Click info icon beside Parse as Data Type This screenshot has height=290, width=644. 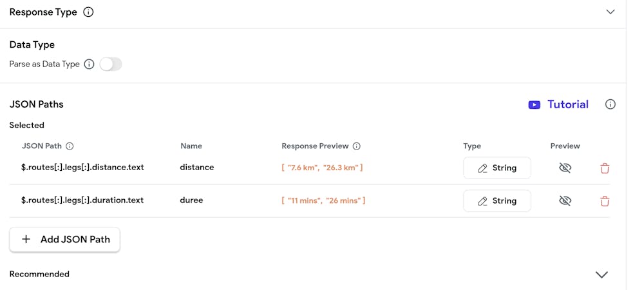coord(90,64)
